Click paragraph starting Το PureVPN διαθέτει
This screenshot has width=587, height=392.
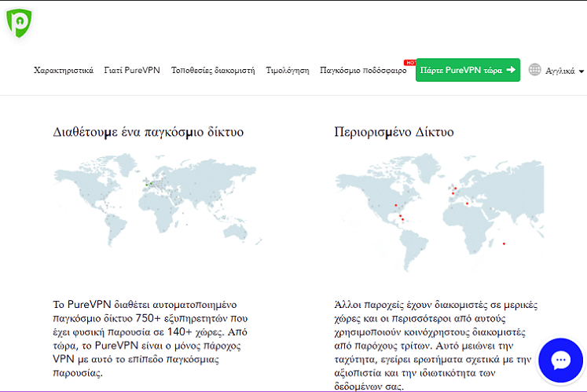[151, 339]
